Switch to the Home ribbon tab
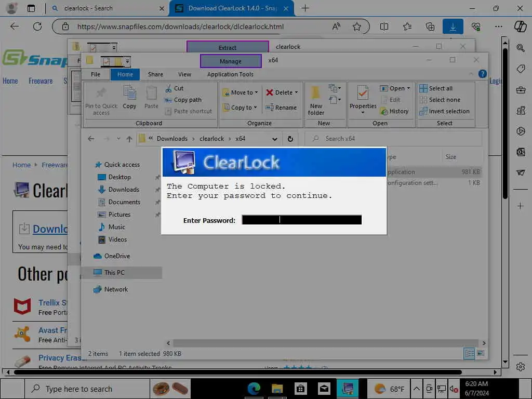This screenshot has height=399, width=532. coord(125,74)
